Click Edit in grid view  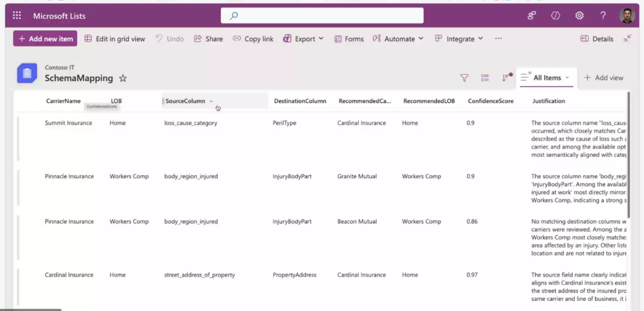[x=114, y=39]
